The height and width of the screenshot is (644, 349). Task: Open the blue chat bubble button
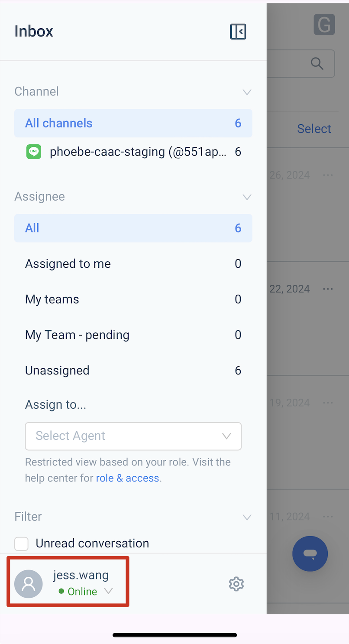coord(310,553)
